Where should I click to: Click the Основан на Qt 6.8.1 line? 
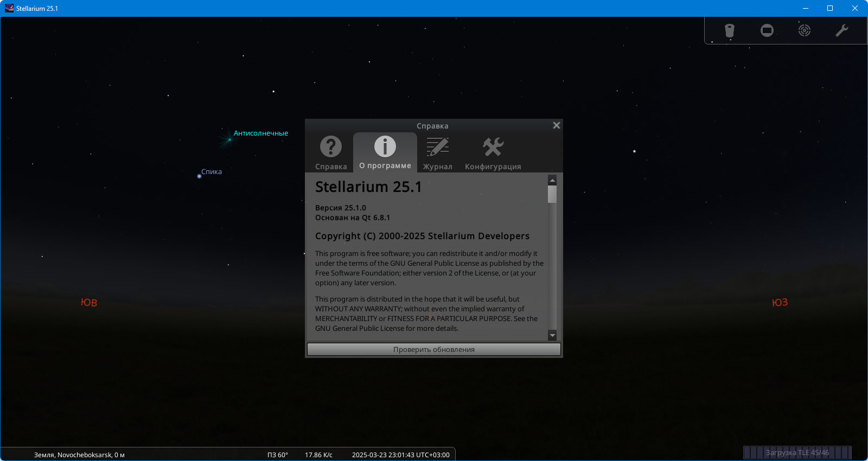point(353,217)
